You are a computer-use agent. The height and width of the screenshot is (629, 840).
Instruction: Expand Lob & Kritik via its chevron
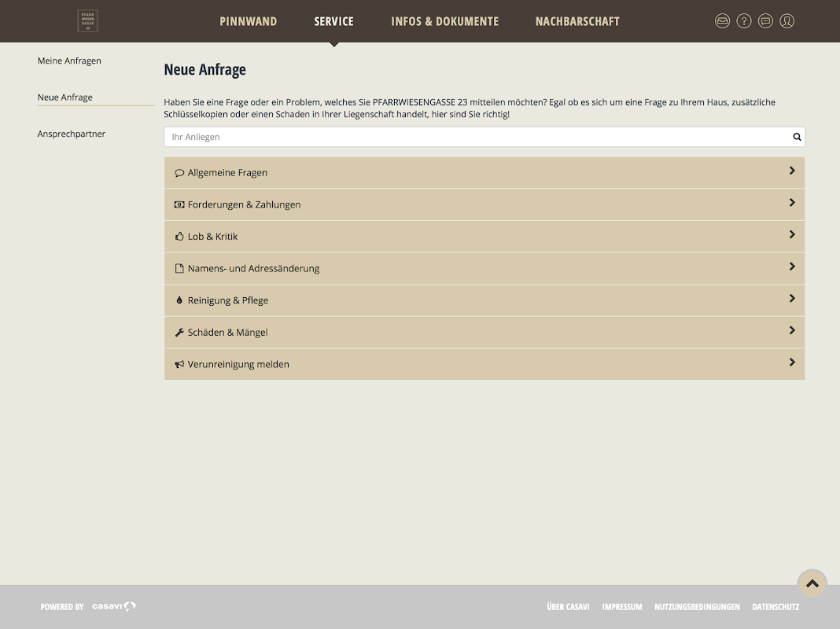coord(792,234)
